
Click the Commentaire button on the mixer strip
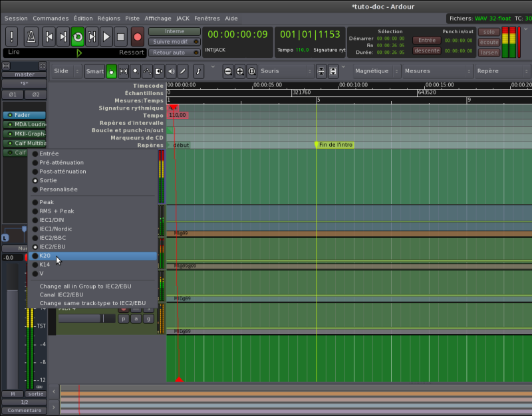(x=24, y=410)
